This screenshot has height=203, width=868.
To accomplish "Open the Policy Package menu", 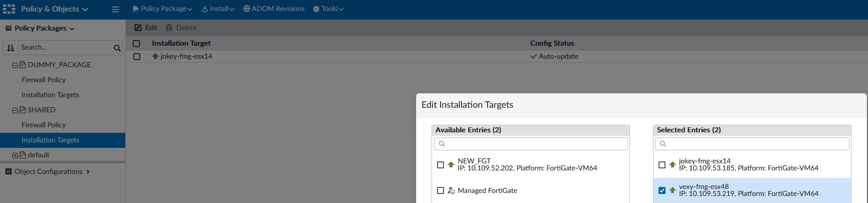I will [x=162, y=9].
